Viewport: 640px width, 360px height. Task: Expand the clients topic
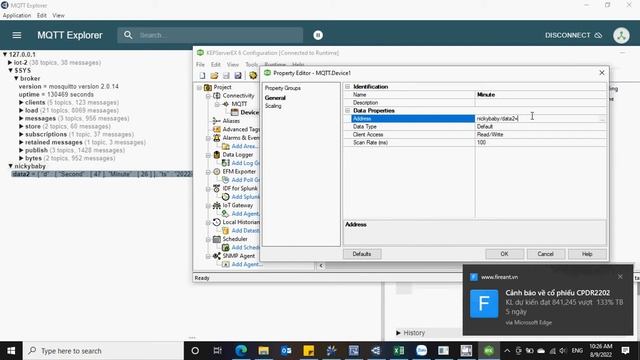point(21,102)
